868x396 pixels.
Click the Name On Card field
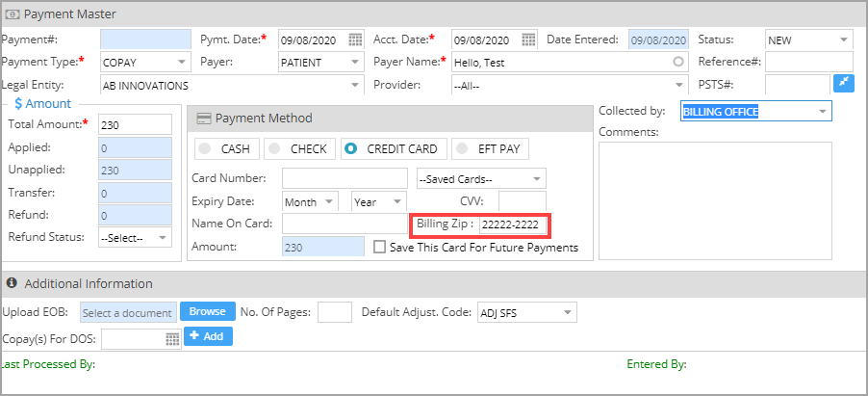click(345, 224)
